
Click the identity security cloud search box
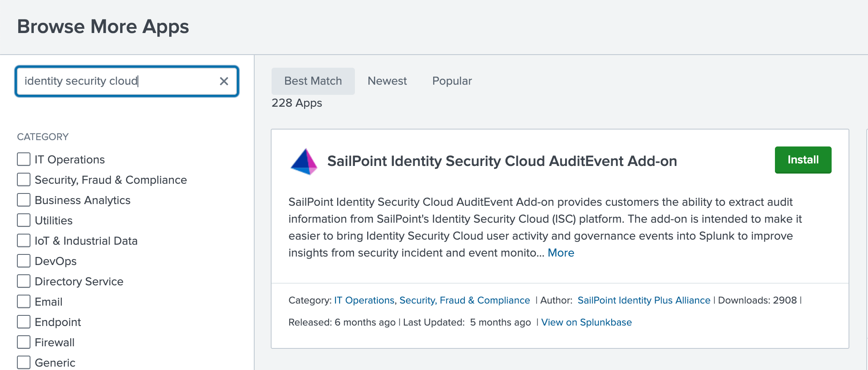[118, 81]
